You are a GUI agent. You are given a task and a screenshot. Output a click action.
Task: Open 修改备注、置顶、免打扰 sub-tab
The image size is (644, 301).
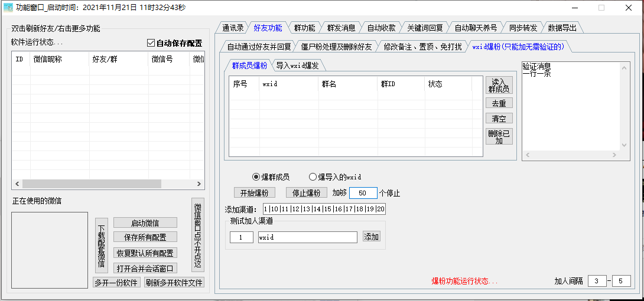422,47
